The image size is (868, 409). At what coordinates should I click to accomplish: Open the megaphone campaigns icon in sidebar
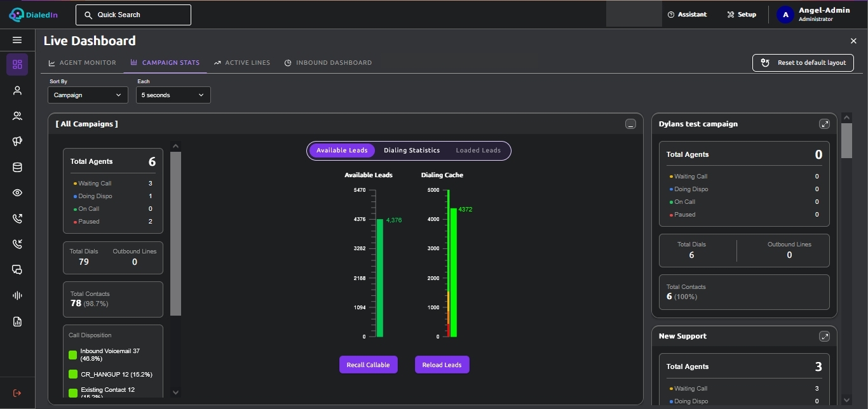pyautogui.click(x=17, y=142)
